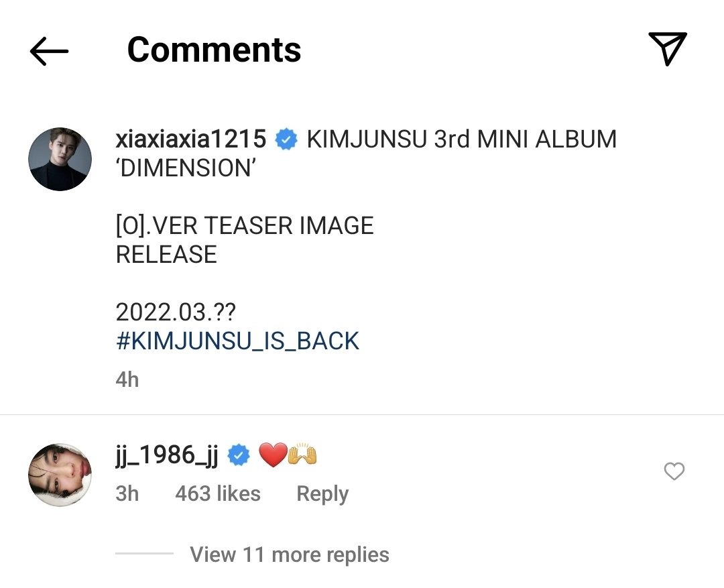Viewport: 724px width, 588px height.
Task: Open the #KIMJUNSU_IS_BACK hashtag
Action: (237, 341)
